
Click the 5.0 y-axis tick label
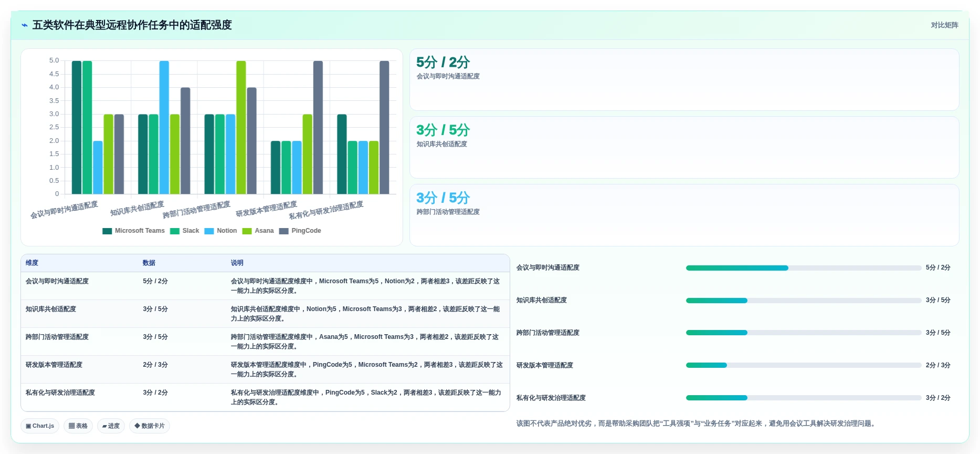point(54,60)
